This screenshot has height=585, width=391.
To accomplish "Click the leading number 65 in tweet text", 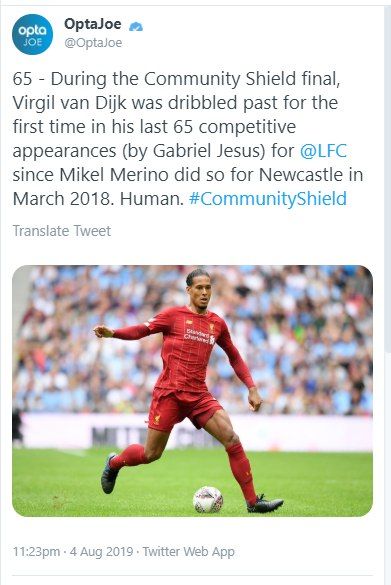I will [x=22, y=79].
